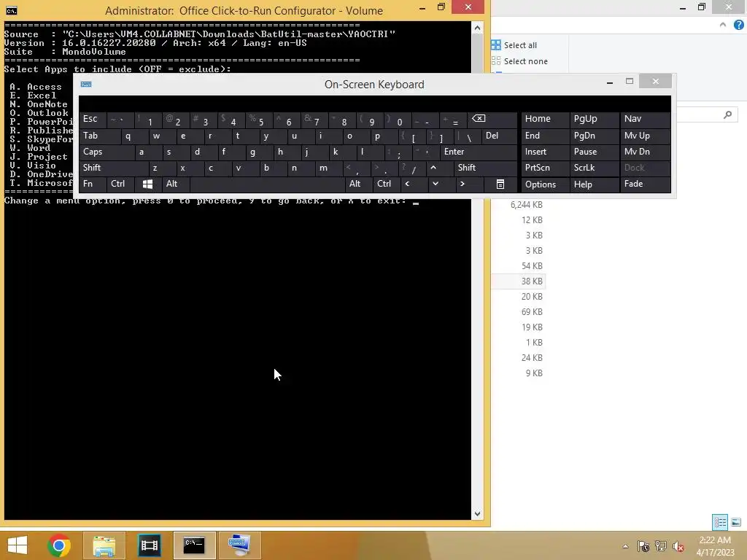Click the Explorer search magnifier icon

pos(727,114)
